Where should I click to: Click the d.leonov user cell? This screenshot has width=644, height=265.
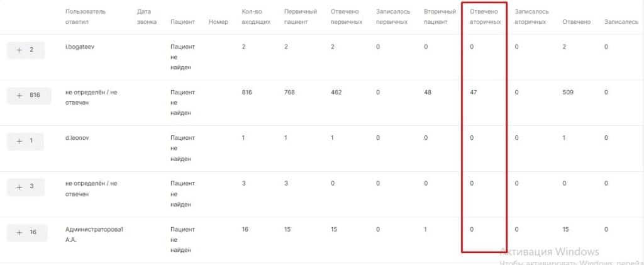[x=79, y=138]
